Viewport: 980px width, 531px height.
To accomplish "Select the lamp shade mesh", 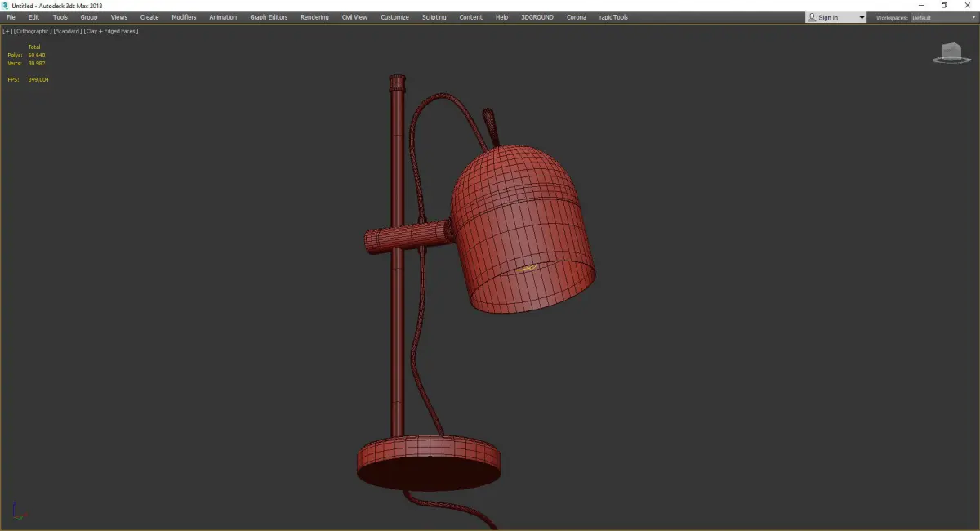I will point(523,229).
